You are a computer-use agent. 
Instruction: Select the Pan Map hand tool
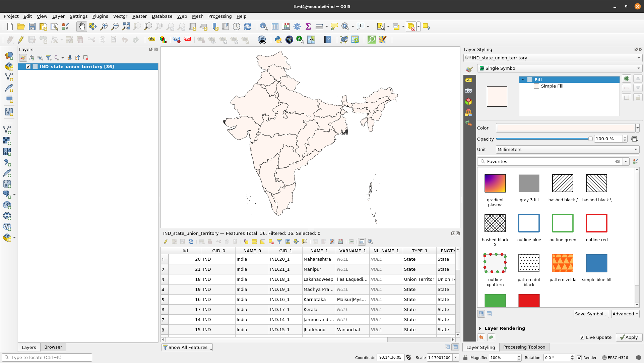[x=81, y=27]
